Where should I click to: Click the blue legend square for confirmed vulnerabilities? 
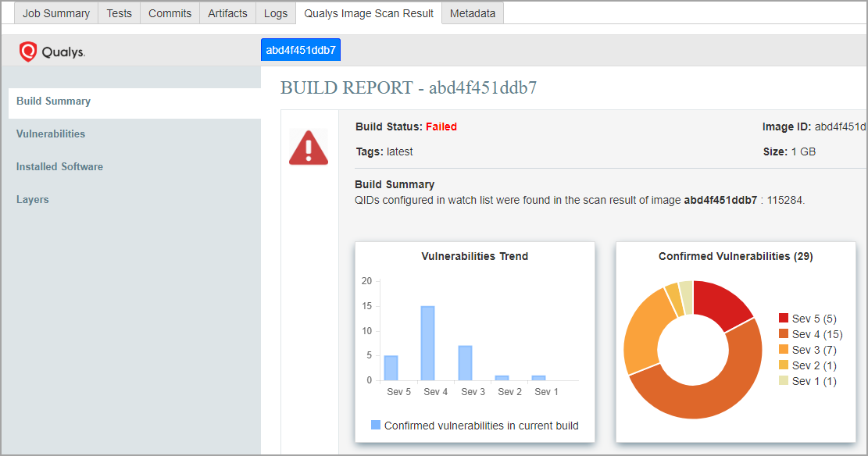point(376,426)
